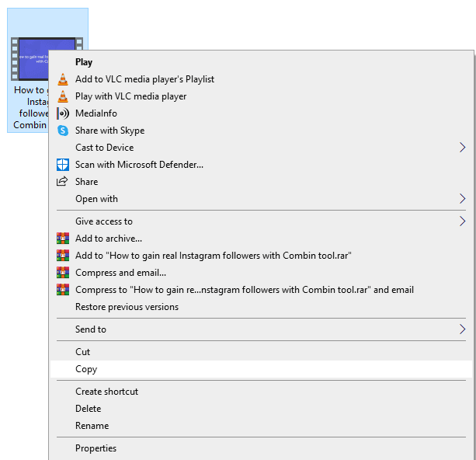The height and width of the screenshot is (460, 476).
Task: Click WinRAR icon beside Compress and email...
Action: 63,273
